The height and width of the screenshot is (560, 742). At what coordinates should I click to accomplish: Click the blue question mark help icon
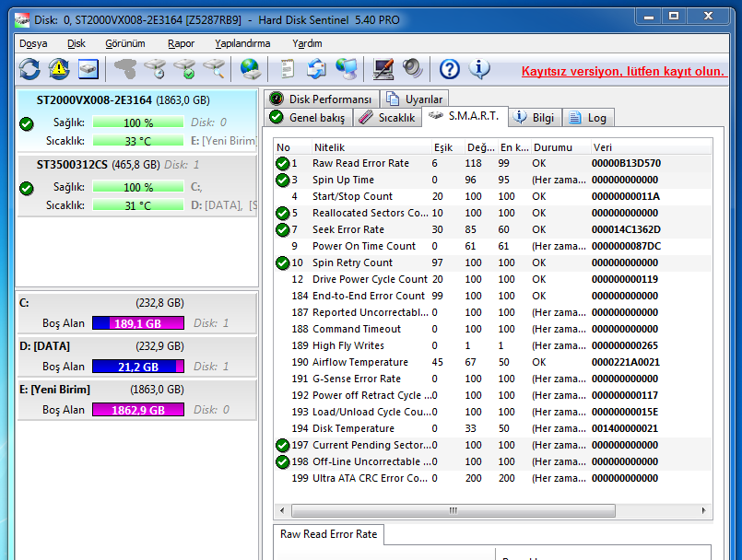(450, 69)
